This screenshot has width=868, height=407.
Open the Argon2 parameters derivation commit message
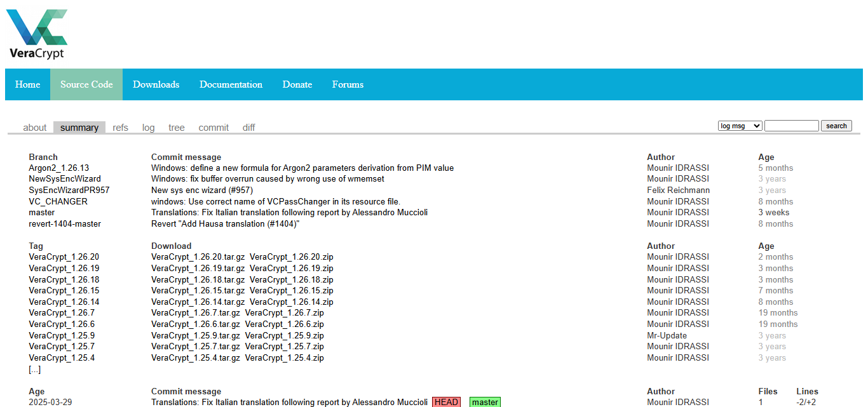(302, 168)
